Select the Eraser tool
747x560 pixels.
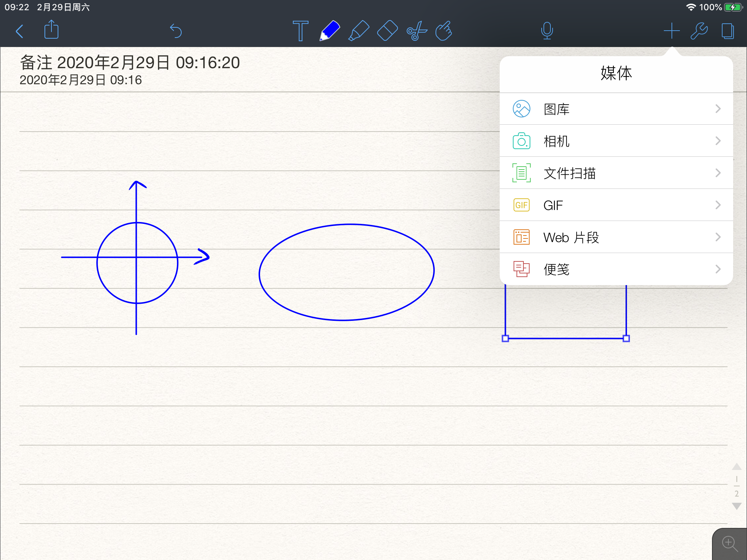pyautogui.click(x=387, y=31)
